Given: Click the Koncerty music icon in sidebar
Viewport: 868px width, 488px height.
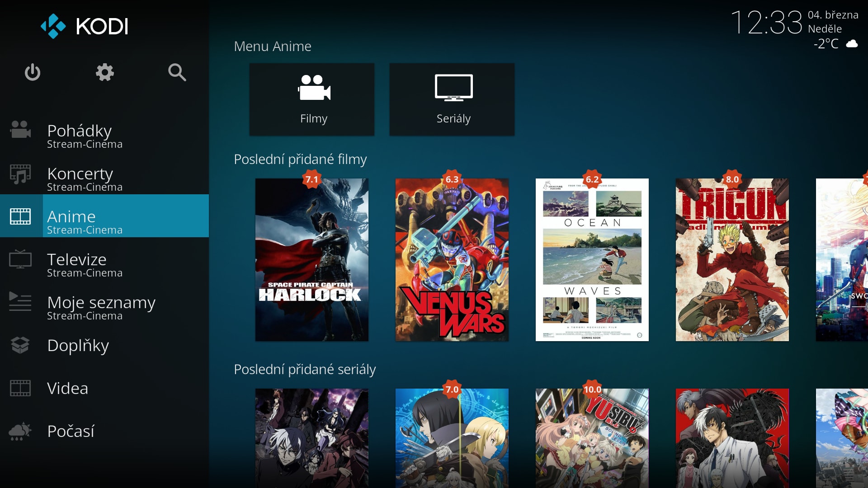Looking at the screenshot, I should pos(20,174).
